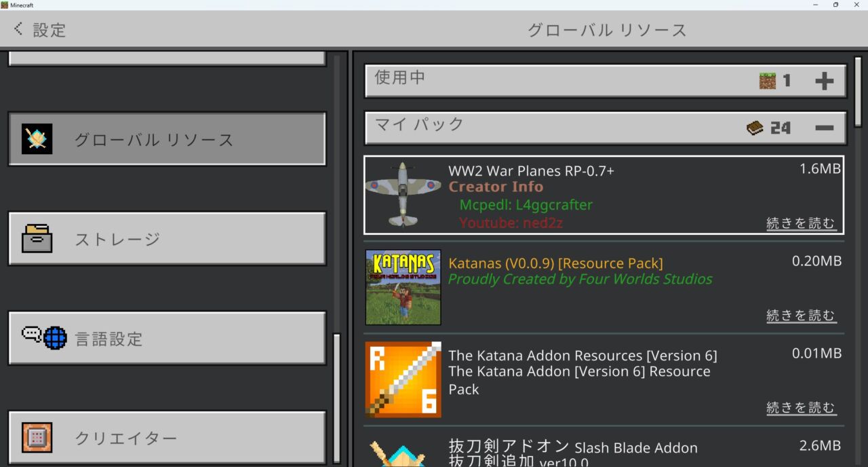Click 続きを読む under the Katanas pack
Viewport: 868px width, 467px height.
click(801, 315)
